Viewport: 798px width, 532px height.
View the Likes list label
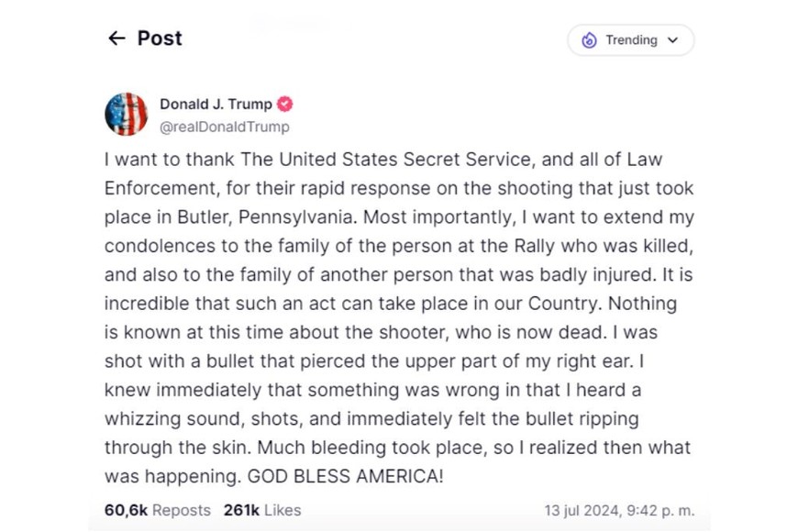click(x=282, y=510)
